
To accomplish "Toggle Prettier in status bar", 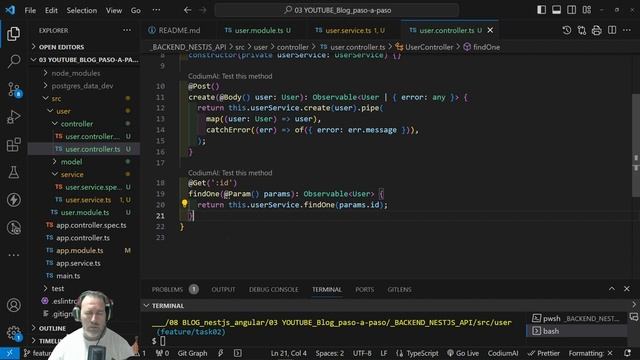I will click(543, 353).
